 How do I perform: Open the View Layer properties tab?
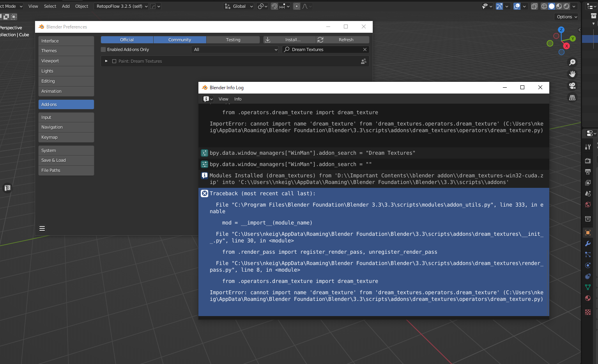tap(588, 182)
